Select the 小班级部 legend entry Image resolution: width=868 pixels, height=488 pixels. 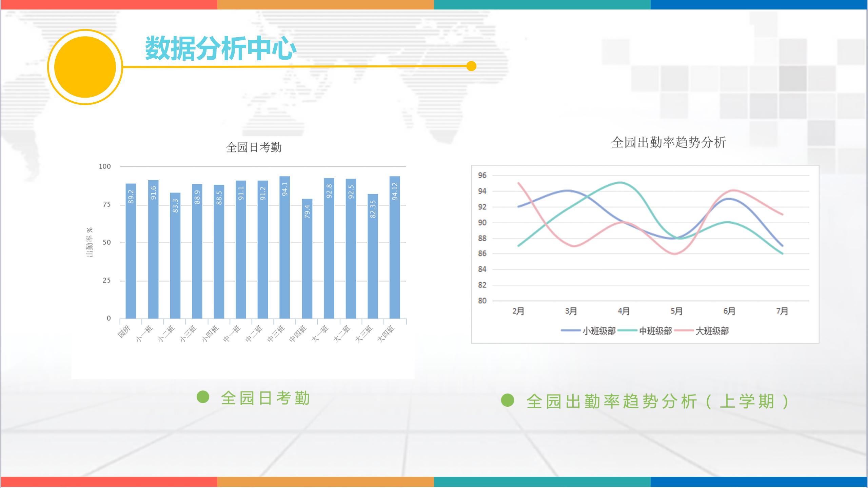[x=599, y=331]
